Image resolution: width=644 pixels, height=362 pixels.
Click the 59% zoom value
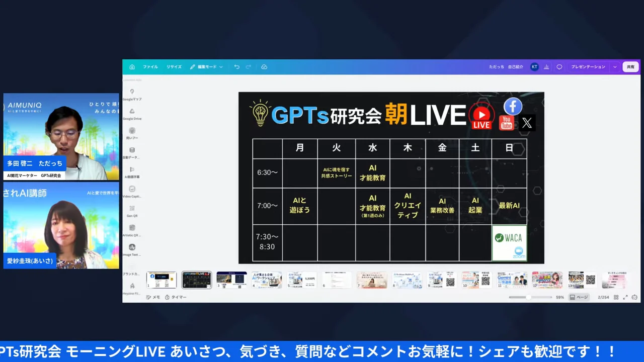[x=560, y=297]
